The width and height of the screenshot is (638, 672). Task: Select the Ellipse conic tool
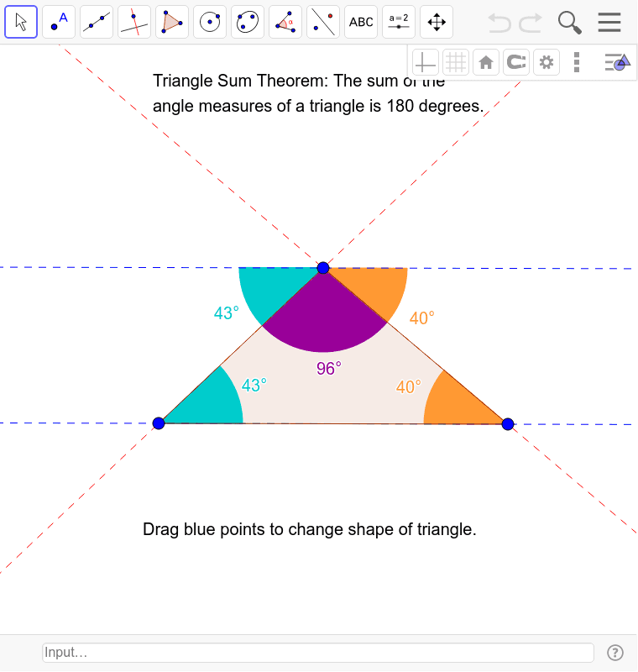point(248,22)
